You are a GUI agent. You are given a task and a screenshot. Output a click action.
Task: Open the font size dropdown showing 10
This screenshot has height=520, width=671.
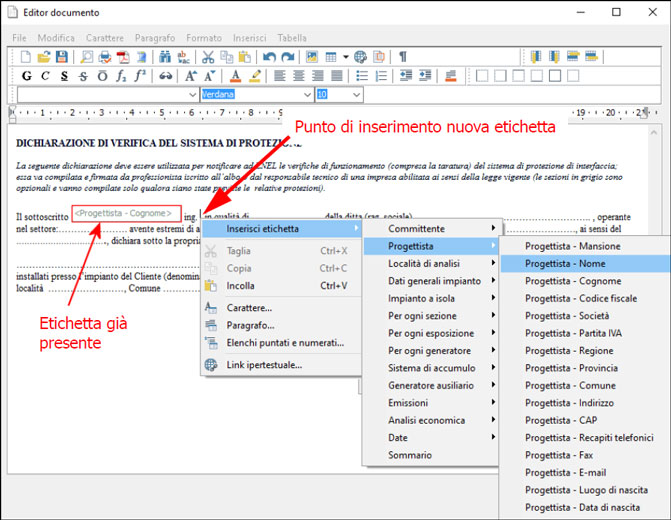(x=356, y=95)
